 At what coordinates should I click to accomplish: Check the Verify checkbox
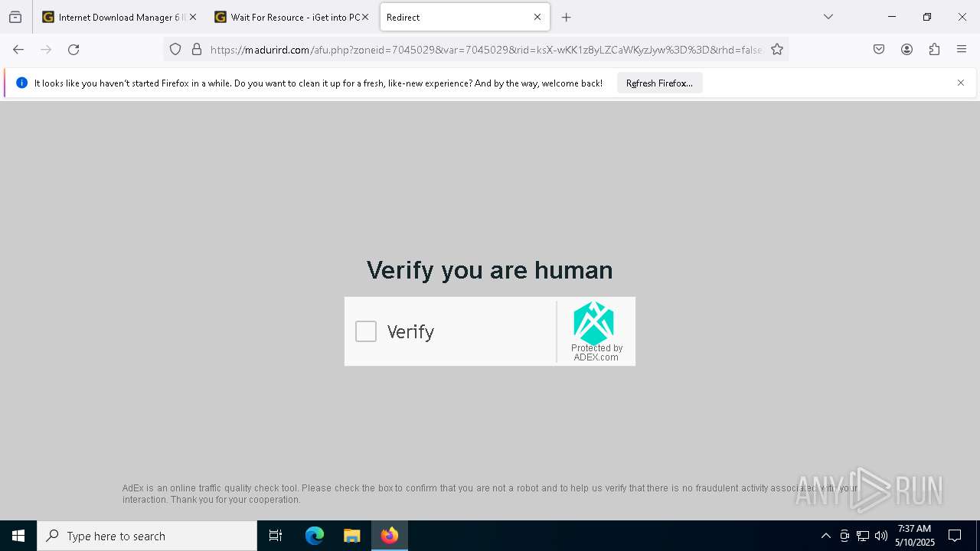[366, 331]
